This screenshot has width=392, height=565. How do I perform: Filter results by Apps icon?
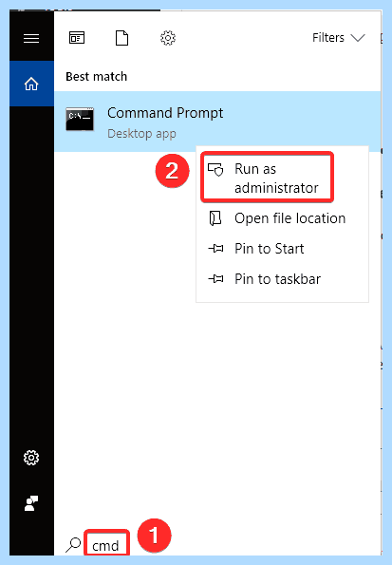pyautogui.click(x=77, y=38)
